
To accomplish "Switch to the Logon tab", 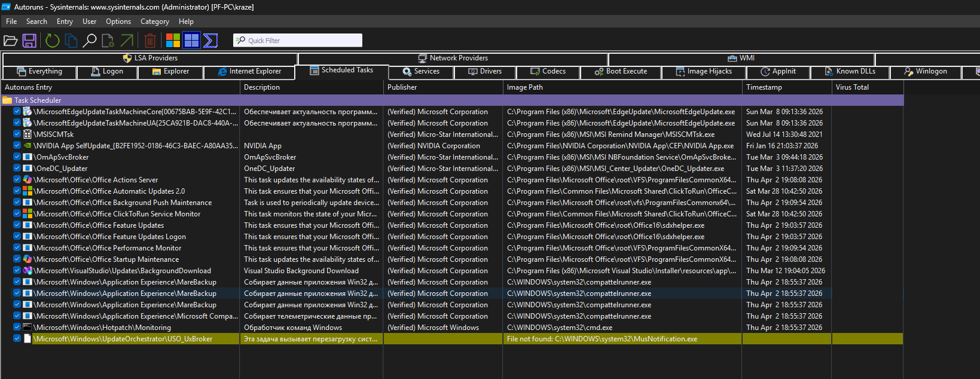I will coord(107,72).
